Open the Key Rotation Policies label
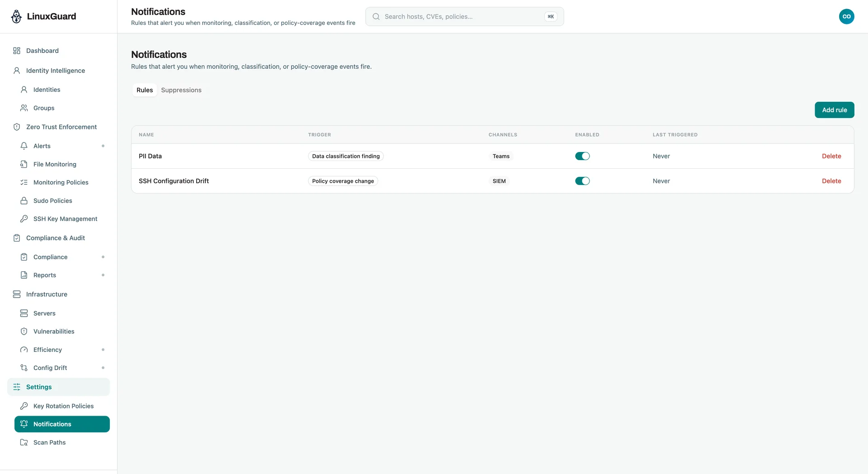The width and height of the screenshot is (868, 474). [64, 406]
